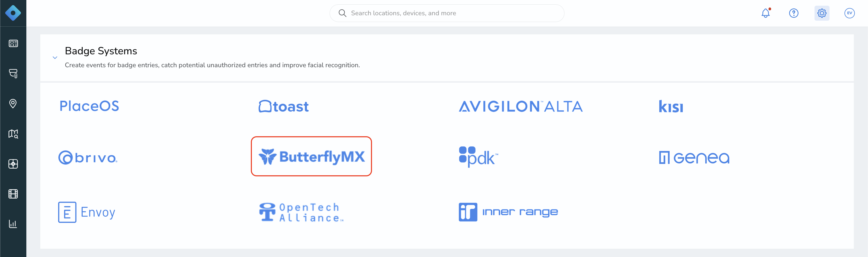
Task: Open the analytics bar chart icon in sidebar
Action: (13, 224)
